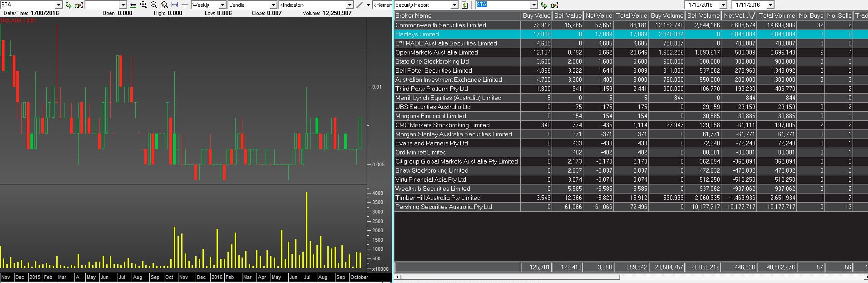This screenshot has width=868, height=283.
Task: Select the Hartleys Limited row
Action: tap(631, 35)
